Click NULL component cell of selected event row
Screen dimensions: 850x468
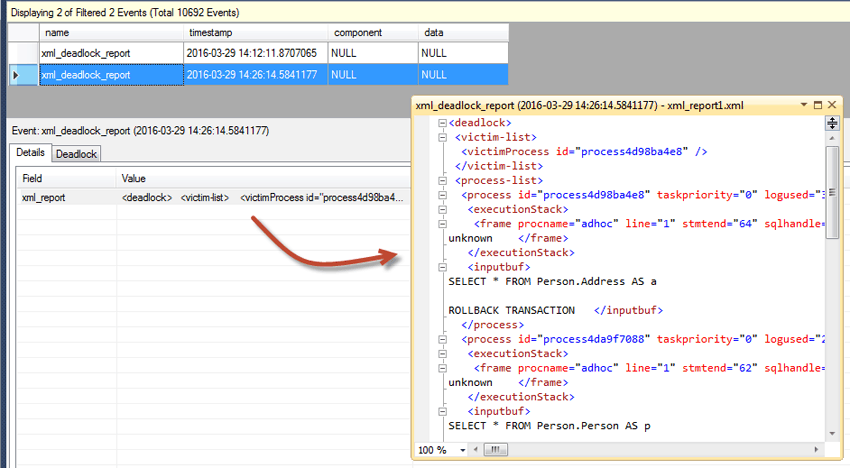tap(373, 75)
